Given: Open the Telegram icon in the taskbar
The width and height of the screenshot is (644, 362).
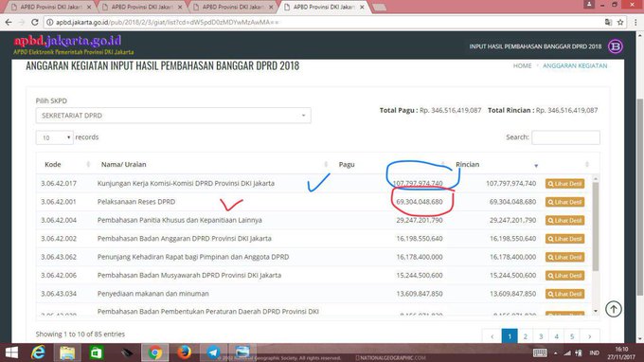Looking at the screenshot, I should pyautogui.click(x=213, y=353).
